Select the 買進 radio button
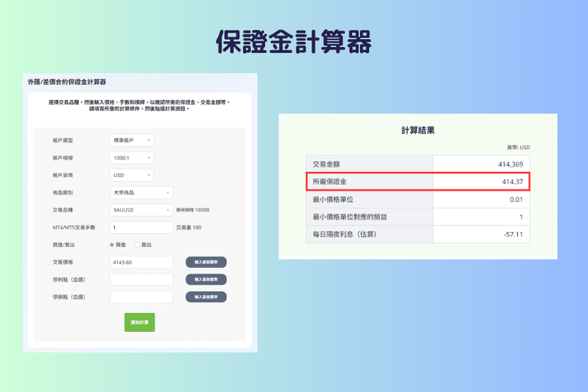The width and height of the screenshot is (588, 392). [x=112, y=245]
